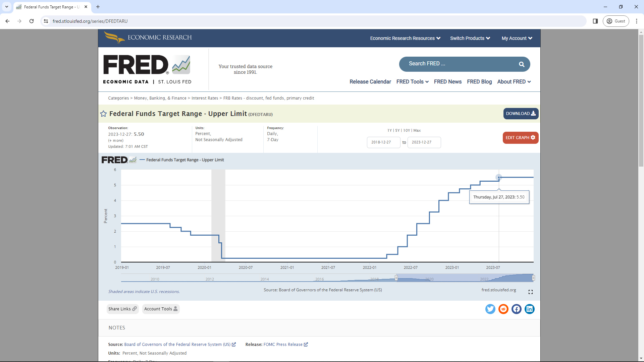644x362 pixels.
Task: Expand Economic Research Resources menu
Action: click(x=405, y=38)
